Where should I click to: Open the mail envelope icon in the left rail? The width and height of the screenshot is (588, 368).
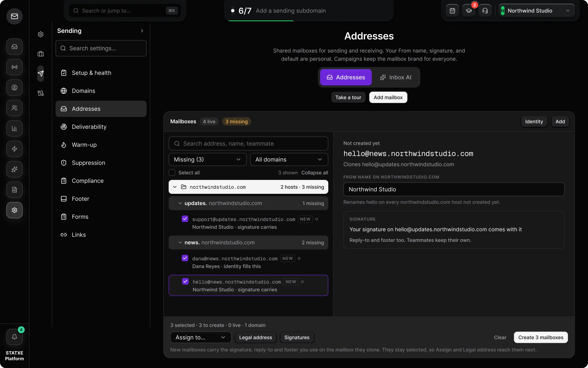pyautogui.click(x=14, y=16)
